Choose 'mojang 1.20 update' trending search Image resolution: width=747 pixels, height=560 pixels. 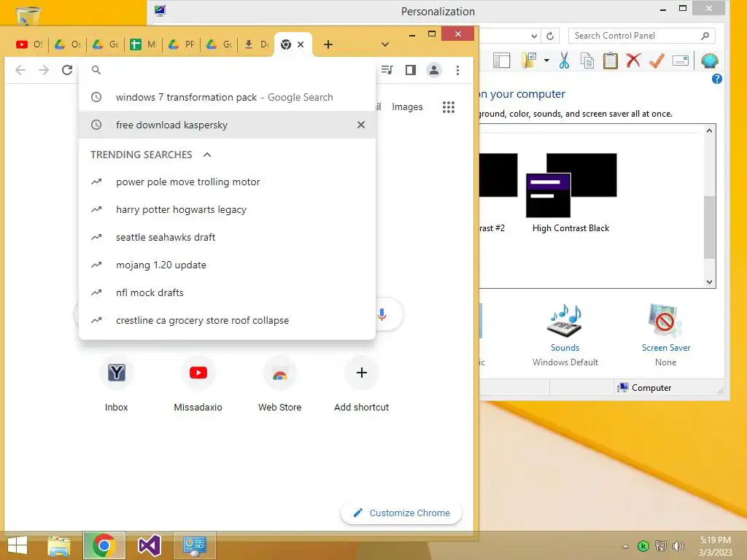(228, 265)
